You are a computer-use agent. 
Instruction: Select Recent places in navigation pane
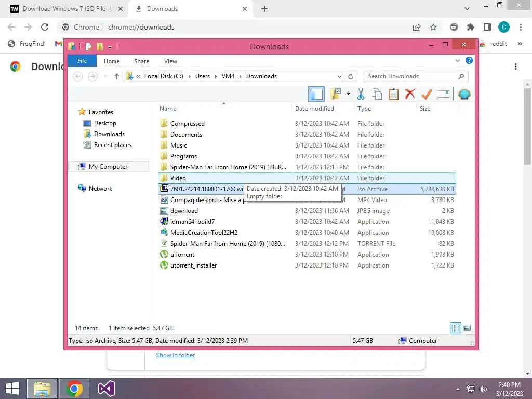click(113, 145)
